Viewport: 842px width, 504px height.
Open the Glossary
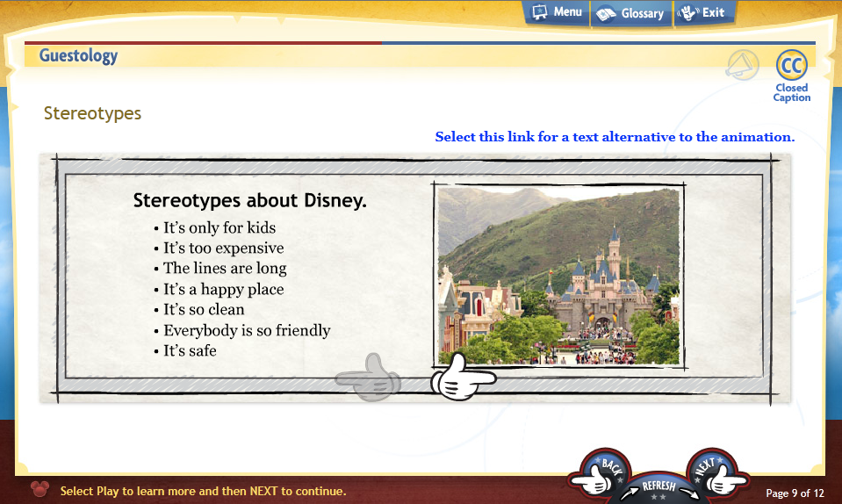coord(631,13)
